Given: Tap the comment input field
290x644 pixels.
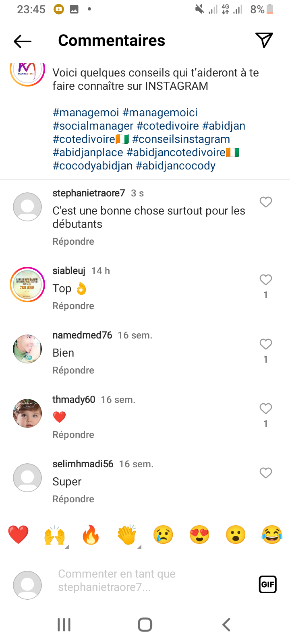Looking at the screenshot, I should [x=153, y=580].
